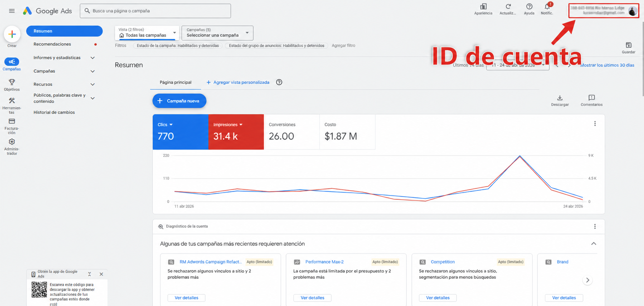Click Agregar vista personalizada

pos(238,82)
